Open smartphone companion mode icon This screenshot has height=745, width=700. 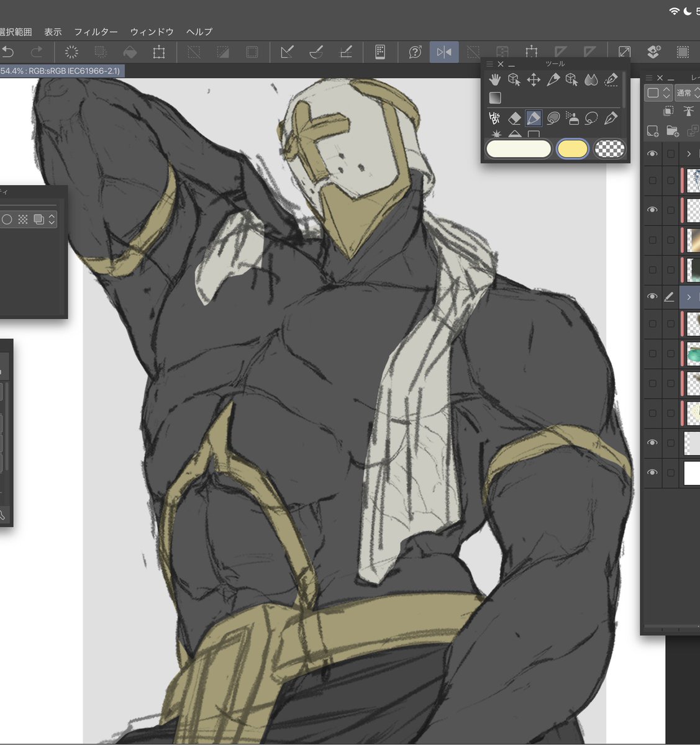tap(380, 52)
